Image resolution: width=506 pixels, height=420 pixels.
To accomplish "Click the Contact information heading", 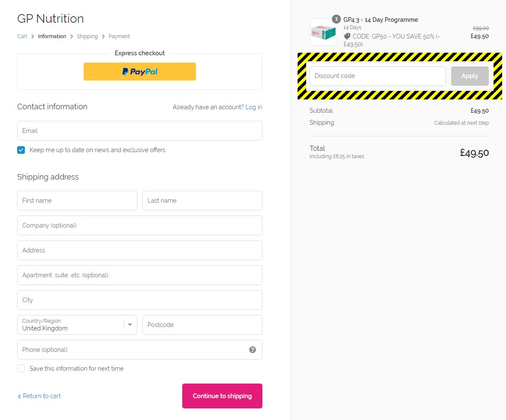I will tap(52, 107).
